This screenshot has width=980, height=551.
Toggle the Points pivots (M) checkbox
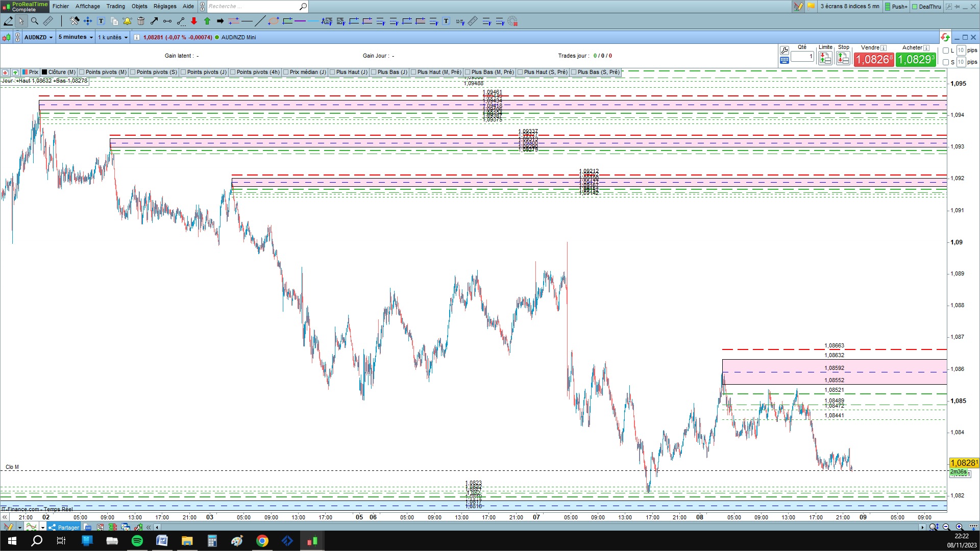tap(82, 72)
